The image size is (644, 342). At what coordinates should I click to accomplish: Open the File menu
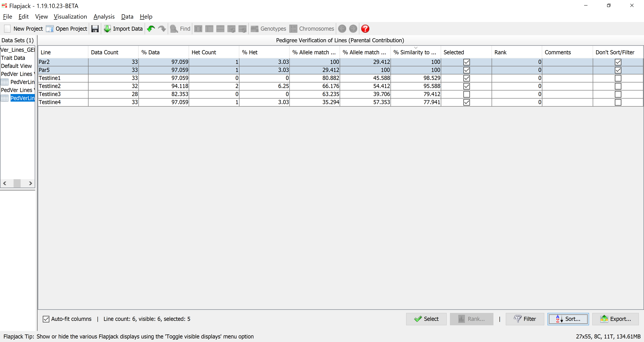pos(8,16)
